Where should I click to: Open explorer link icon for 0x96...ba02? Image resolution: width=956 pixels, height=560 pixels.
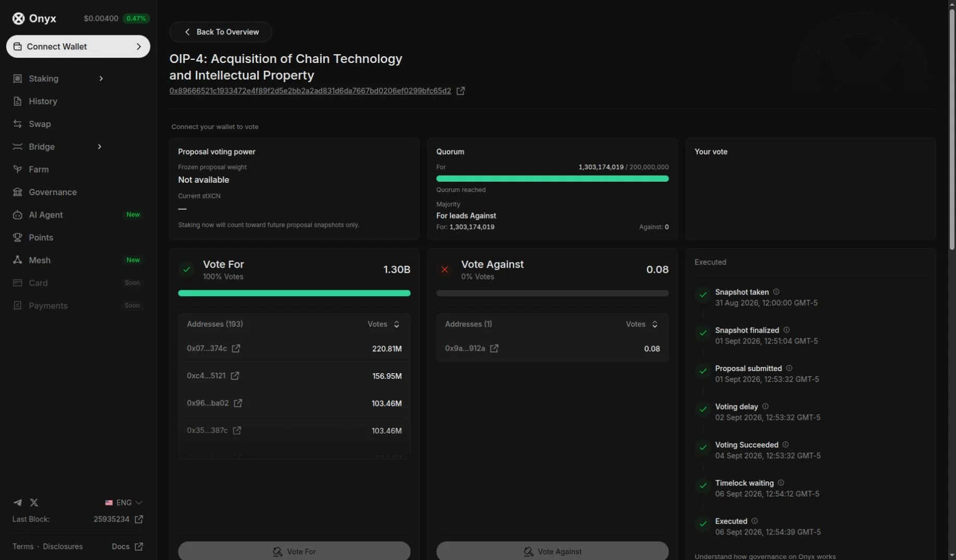click(238, 403)
